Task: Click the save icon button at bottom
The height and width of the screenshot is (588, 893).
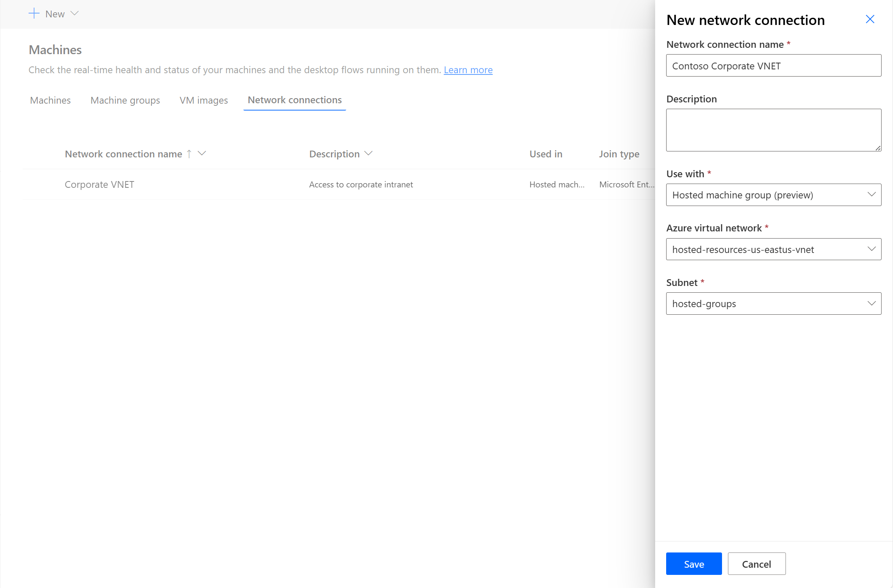Action: click(693, 564)
